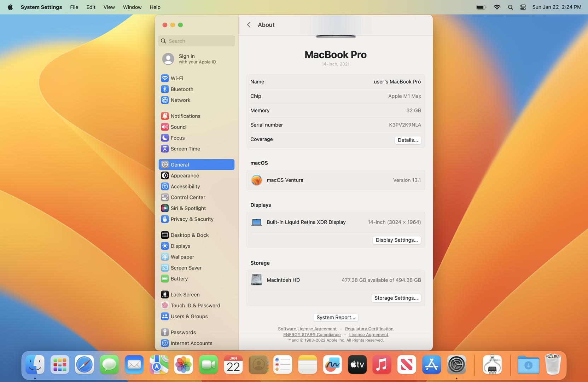This screenshot has height=382, width=588.
Task: Open the Software License Agreement link
Action: tap(307, 329)
